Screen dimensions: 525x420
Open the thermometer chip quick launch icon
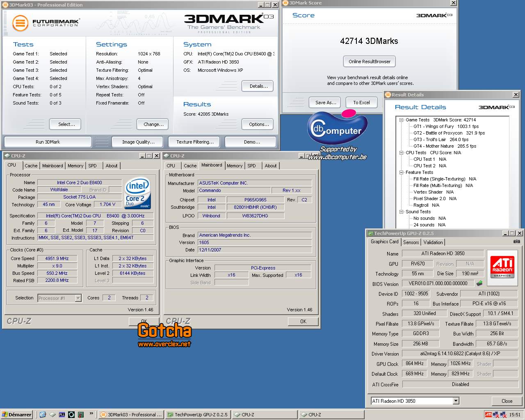point(81,415)
